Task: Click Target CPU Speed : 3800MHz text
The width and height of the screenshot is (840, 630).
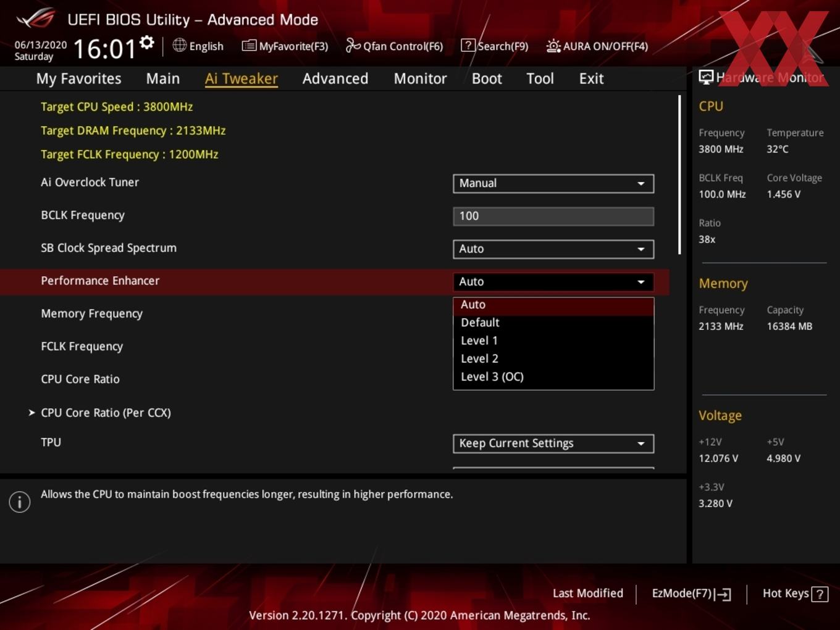Action: point(117,107)
